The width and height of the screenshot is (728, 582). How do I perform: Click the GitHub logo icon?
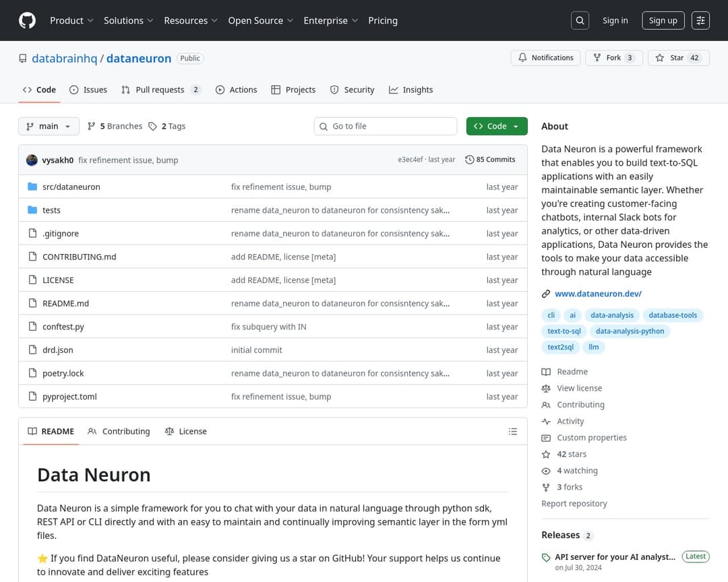coord(27,21)
